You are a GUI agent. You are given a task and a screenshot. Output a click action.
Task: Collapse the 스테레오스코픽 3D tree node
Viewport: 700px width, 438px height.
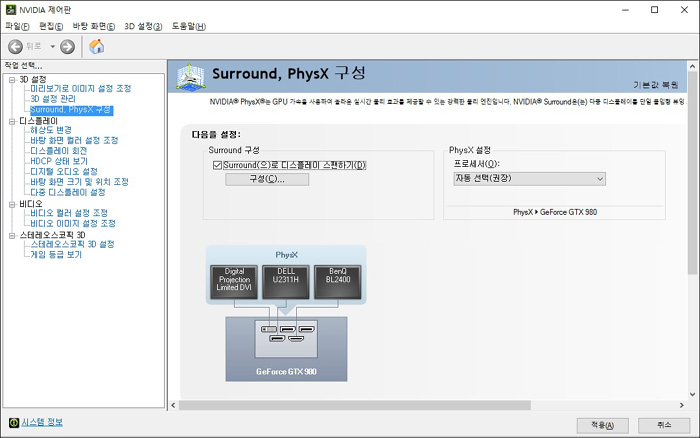click(x=12, y=236)
